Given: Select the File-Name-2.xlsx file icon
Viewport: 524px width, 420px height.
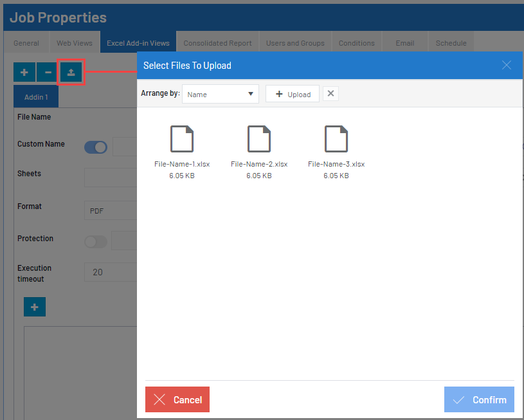Looking at the screenshot, I should point(259,139).
